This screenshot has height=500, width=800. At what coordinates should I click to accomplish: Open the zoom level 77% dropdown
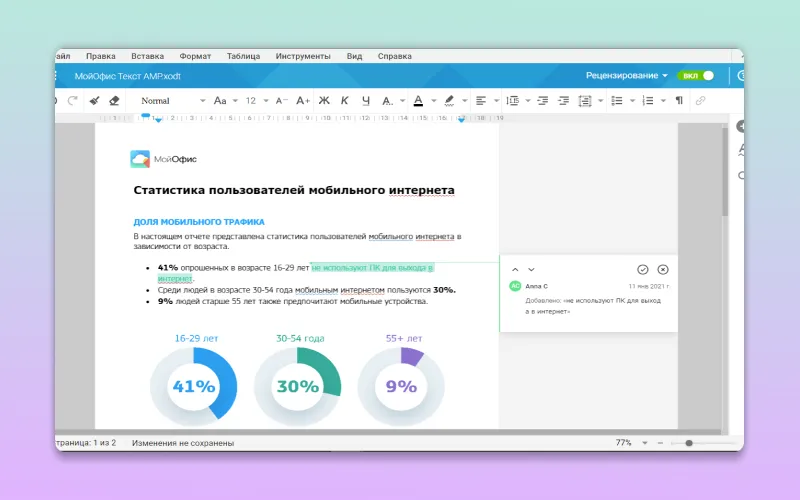point(630,442)
